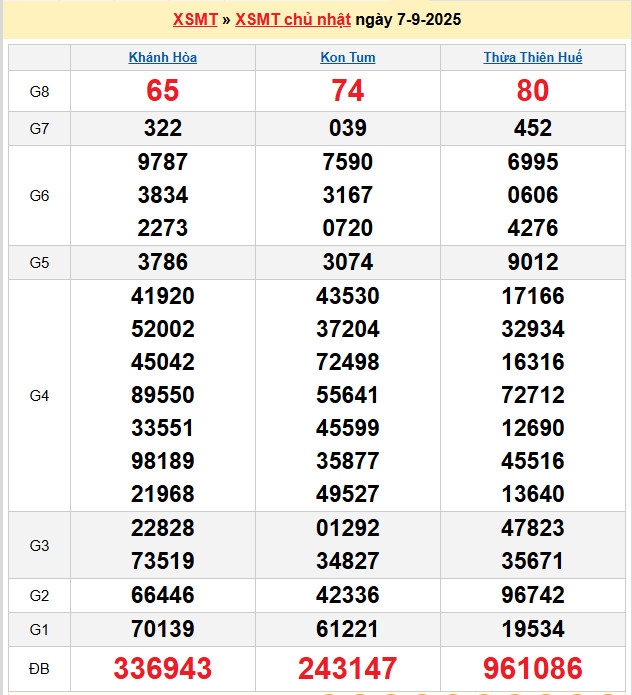Select Kon Tum special prize 243147

coord(348,668)
